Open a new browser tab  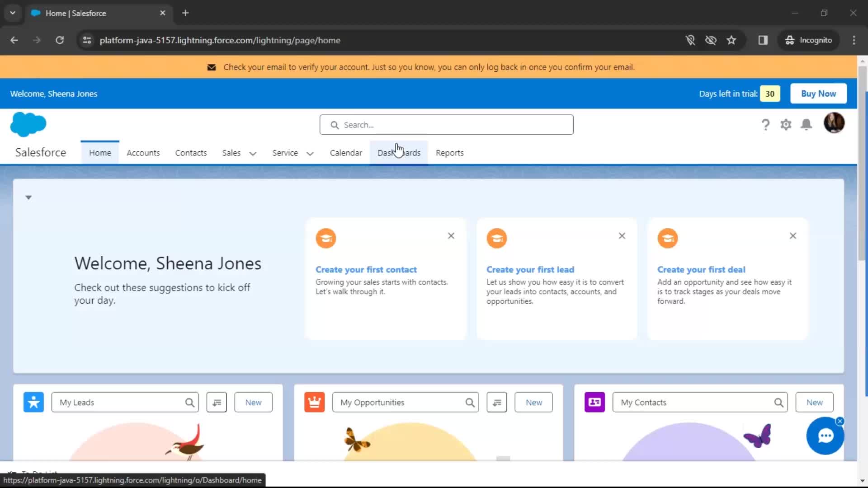click(185, 13)
